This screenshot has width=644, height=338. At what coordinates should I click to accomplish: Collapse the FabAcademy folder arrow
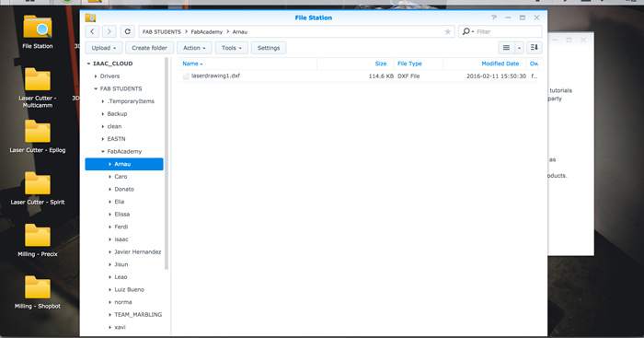point(103,151)
